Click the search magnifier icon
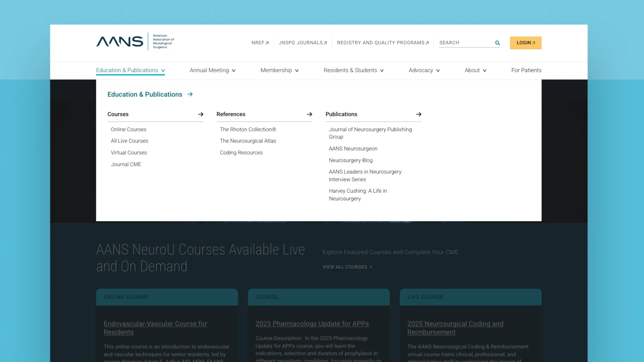Viewport: 644px width, 362px height. coord(497,43)
